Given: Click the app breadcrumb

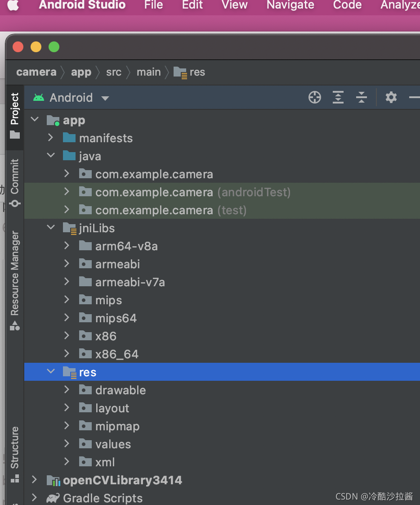Looking at the screenshot, I should pyautogui.click(x=81, y=72).
